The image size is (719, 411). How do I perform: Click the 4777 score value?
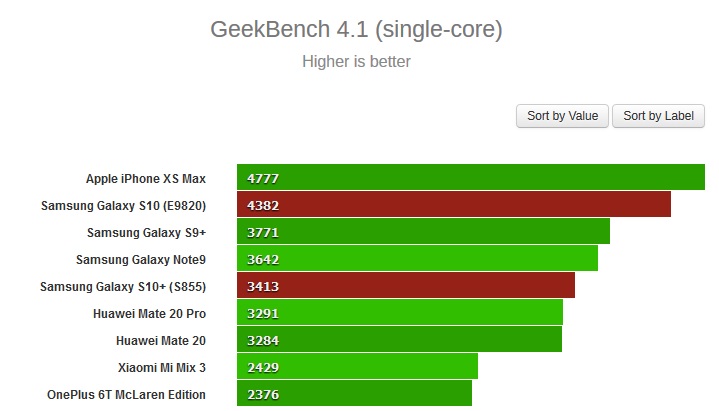263,179
